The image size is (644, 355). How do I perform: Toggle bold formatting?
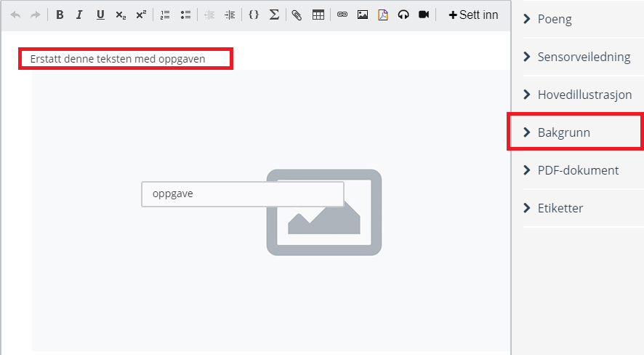click(x=60, y=15)
